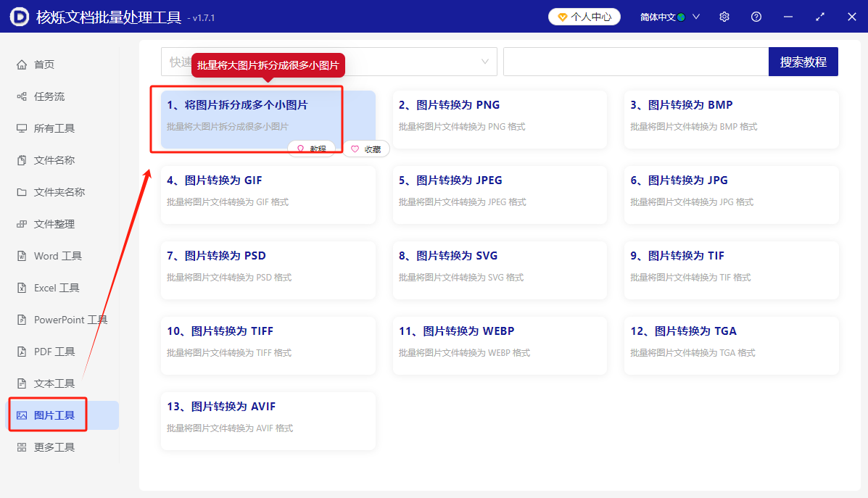Open the PowerPoint 工具 section
Screen dimensions: 868x498
(61, 319)
